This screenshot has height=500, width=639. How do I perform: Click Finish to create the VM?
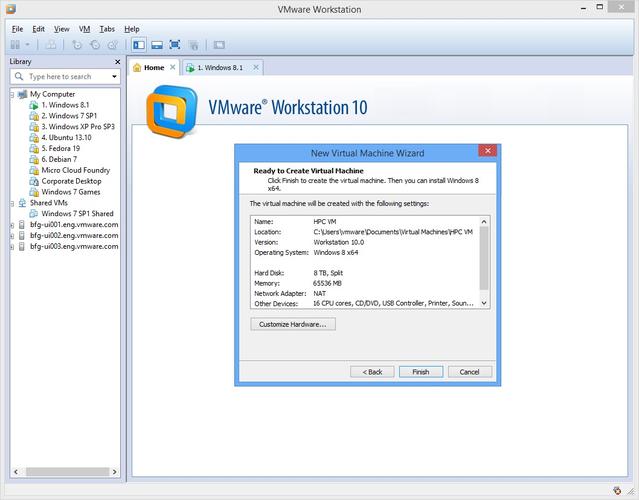point(420,371)
